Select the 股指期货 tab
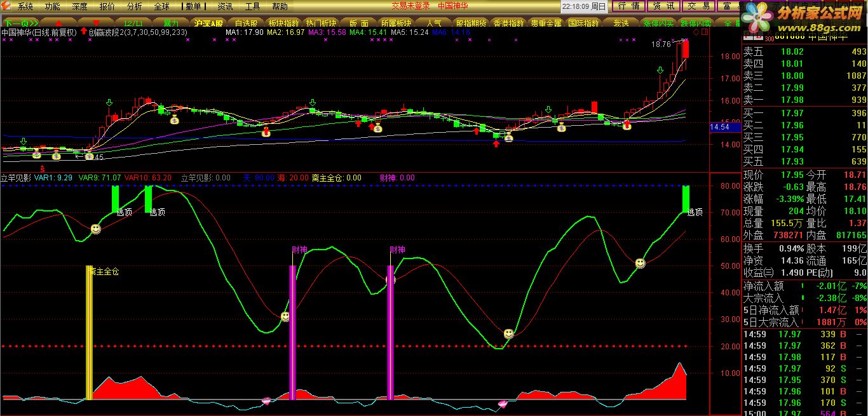 tap(471, 22)
